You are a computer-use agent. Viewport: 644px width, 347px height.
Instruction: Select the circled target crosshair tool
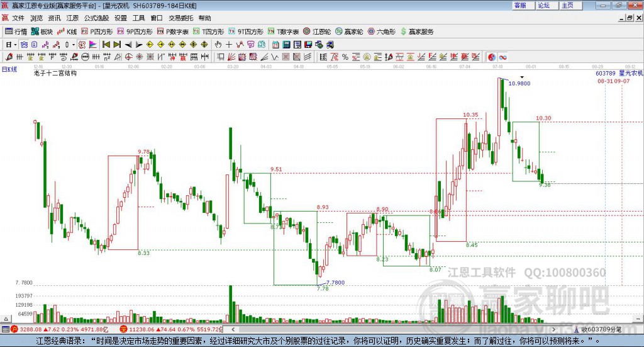click(x=128, y=57)
